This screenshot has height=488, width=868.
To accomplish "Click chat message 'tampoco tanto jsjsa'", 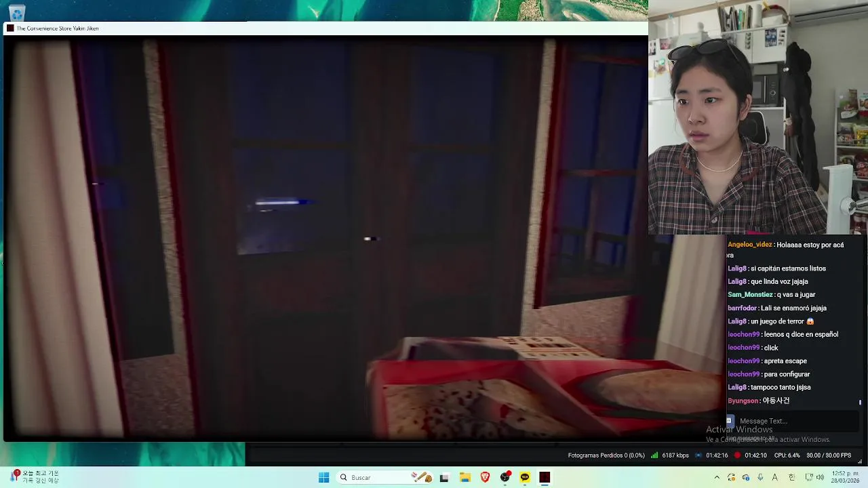I will click(781, 388).
